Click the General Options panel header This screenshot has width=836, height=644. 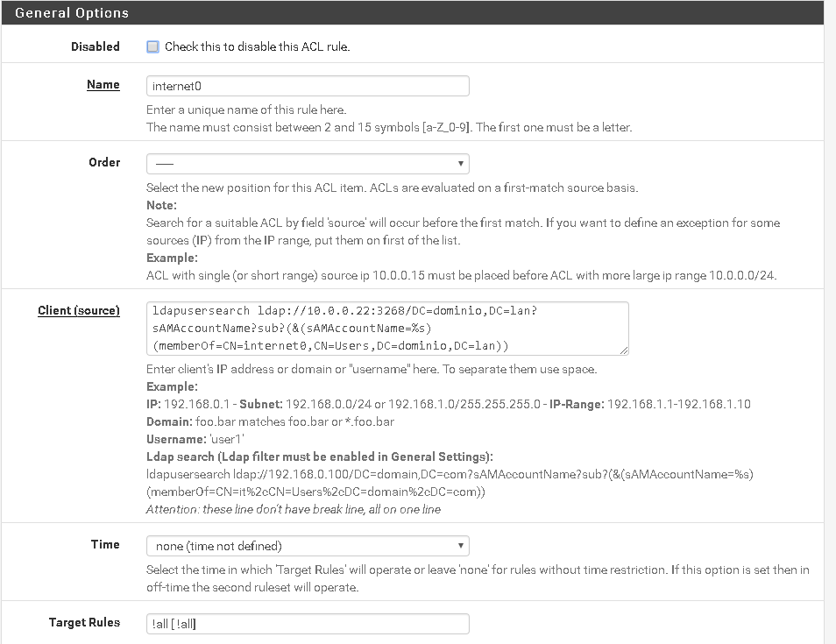(72, 13)
